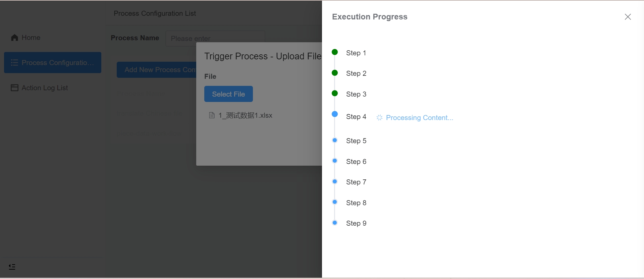Toggle Step 5 status dot

pyautogui.click(x=335, y=140)
